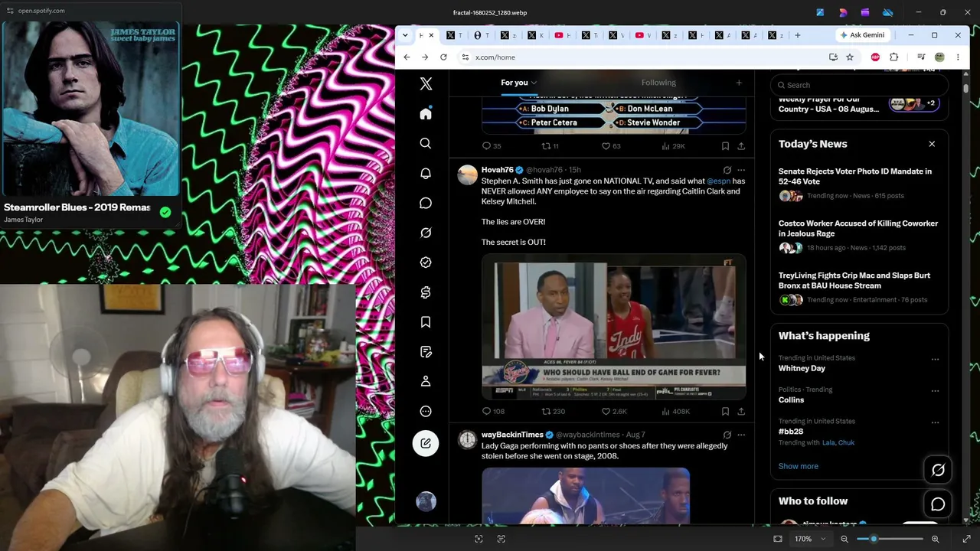Open the floating Messages drawer button
Screen dimensions: 980x551
coord(938,504)
